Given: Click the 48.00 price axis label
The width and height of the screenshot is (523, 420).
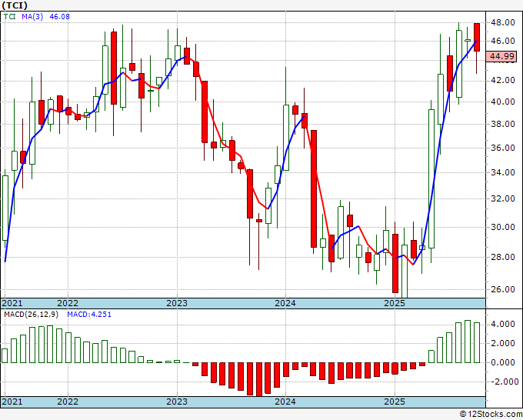Looking at the screenshot, I should coord(502,22).
